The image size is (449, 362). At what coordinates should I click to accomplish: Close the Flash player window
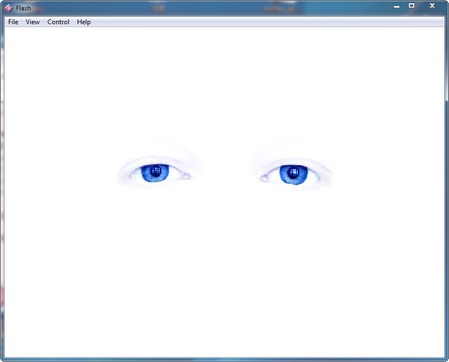[432, 6]
